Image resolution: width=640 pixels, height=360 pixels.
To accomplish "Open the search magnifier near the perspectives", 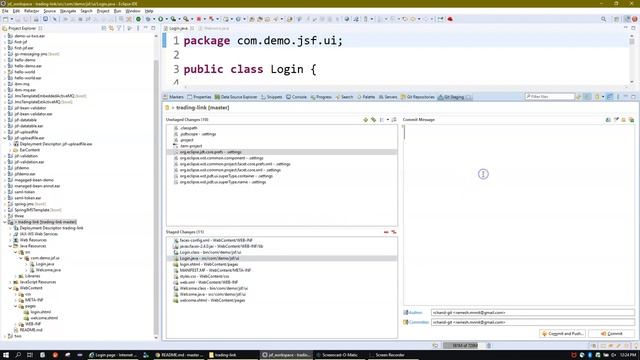I will pos(603,19).
